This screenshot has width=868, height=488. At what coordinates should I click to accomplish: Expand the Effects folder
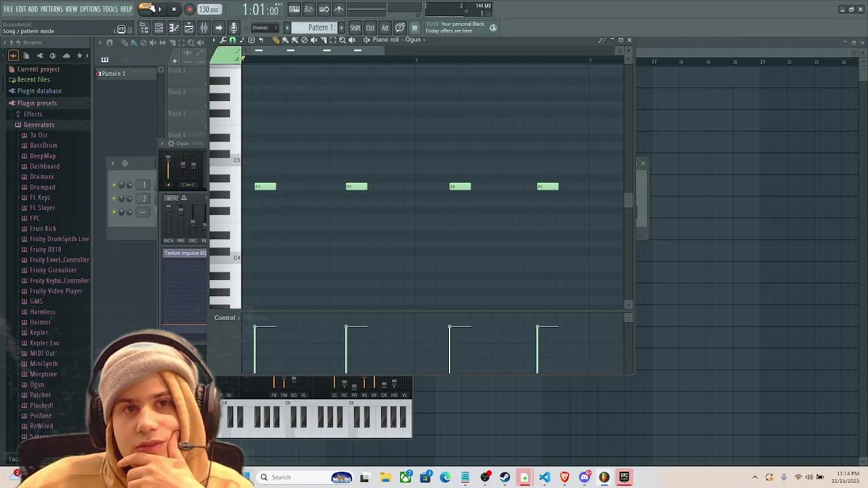point(33,114)
